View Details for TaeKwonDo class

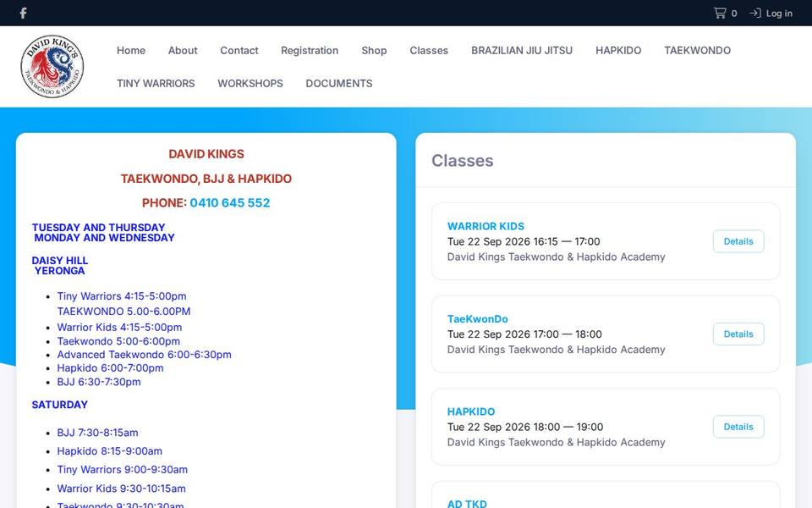pos(738,334)
